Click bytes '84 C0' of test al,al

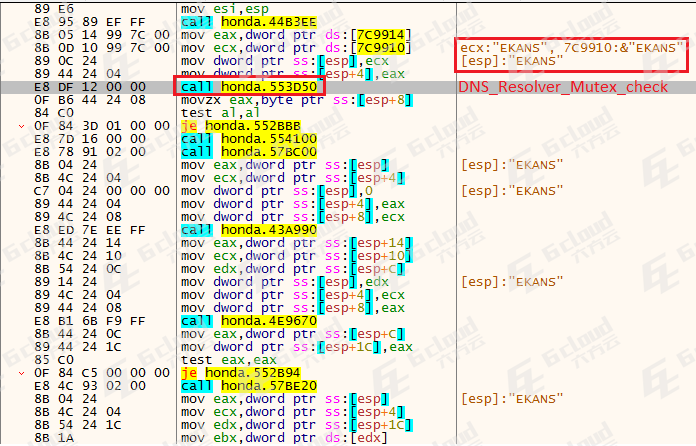click(x=54, y=113)
